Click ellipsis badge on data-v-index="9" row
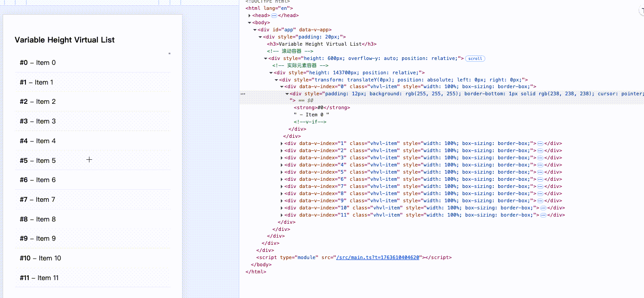Screen dimensions: 644x298 click(540, 201)
